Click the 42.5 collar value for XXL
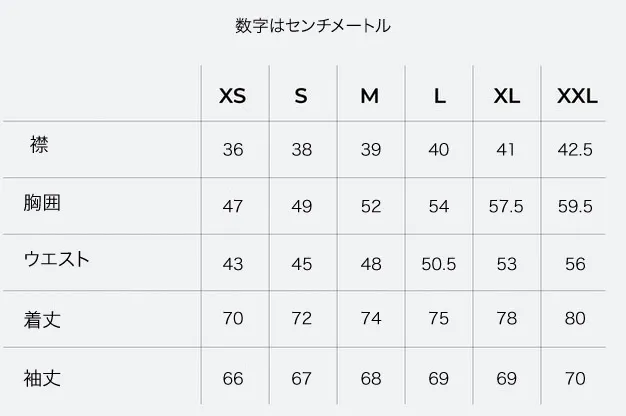 [575, 150]
